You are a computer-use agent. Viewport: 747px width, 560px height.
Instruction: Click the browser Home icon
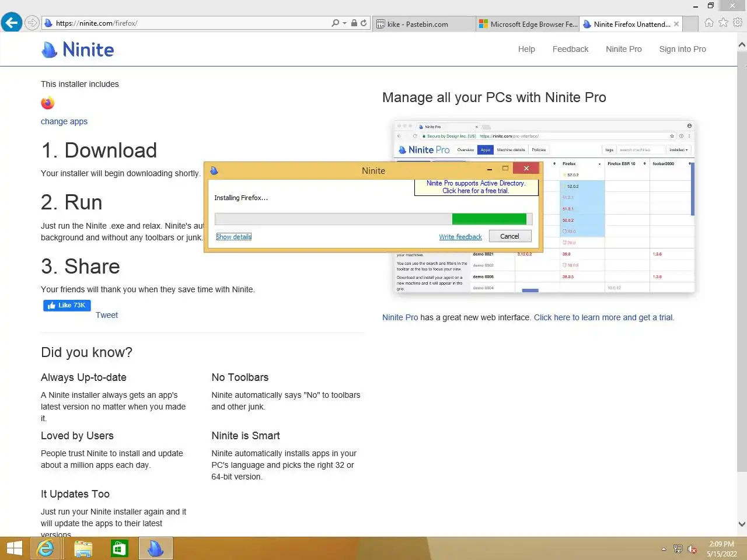click(709, 23)
